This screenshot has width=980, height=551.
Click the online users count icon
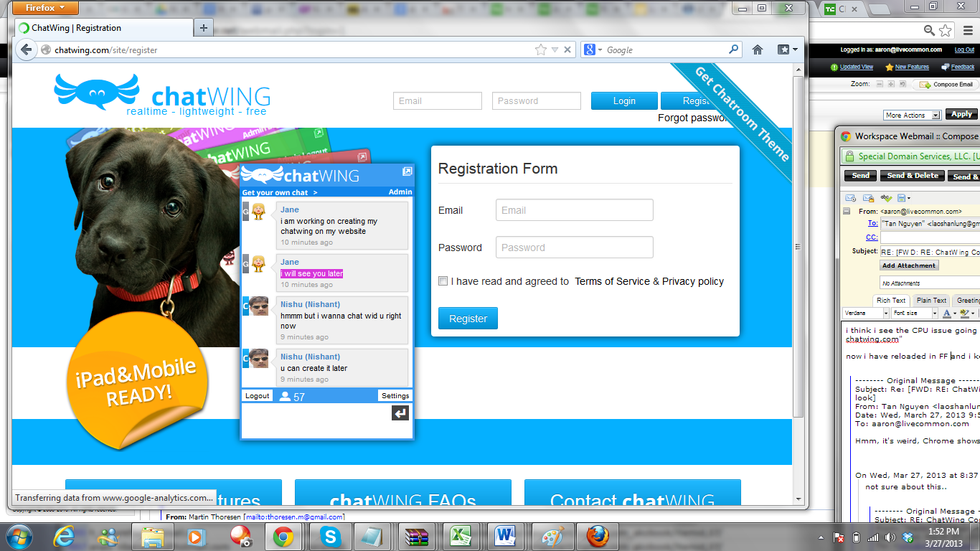[285, 396]
